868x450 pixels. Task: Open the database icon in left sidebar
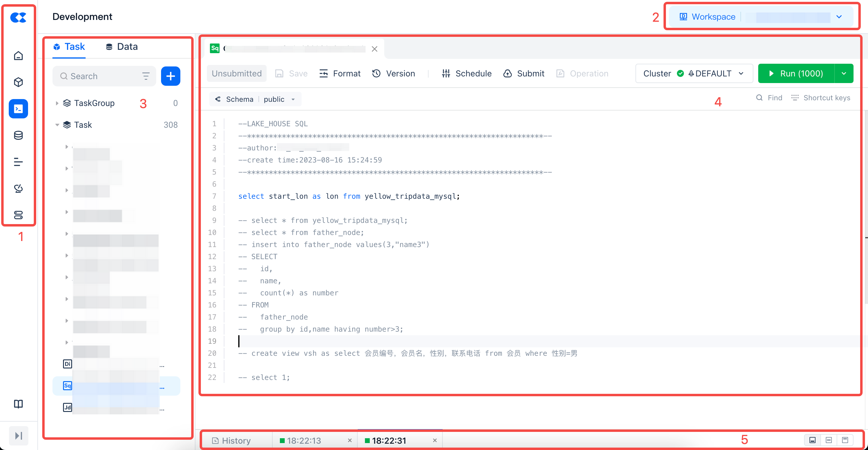coord(18,135)
